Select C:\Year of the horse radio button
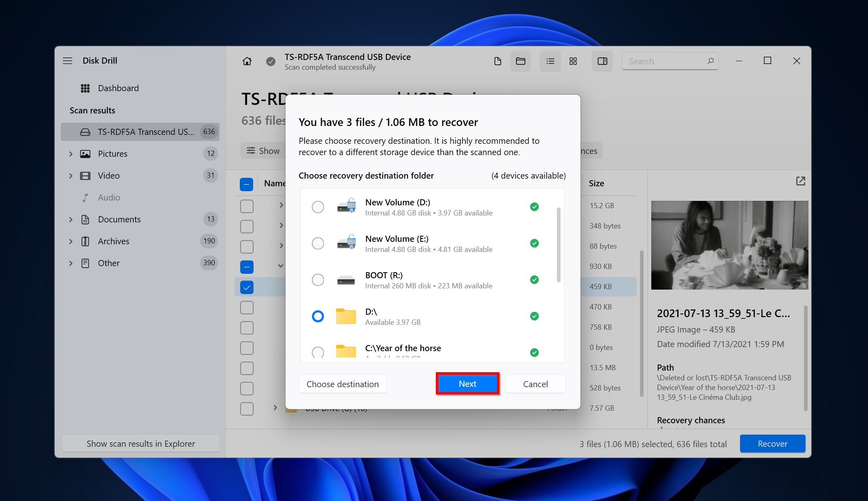The height and width of the screenshot is (501, 868). pyautogui.click(x=318, y=352)
